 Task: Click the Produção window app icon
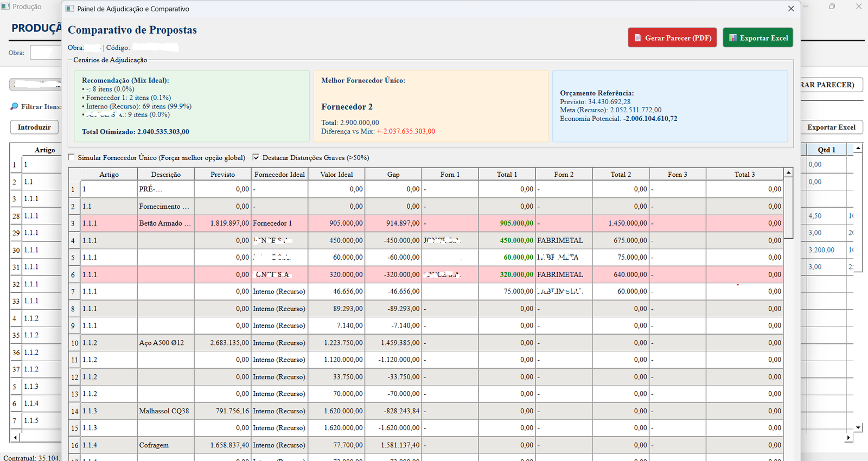click(5, 7)
